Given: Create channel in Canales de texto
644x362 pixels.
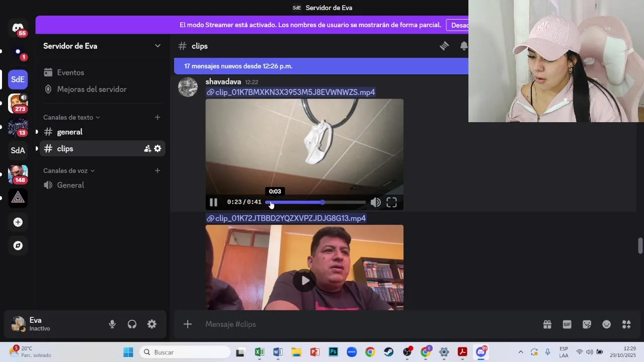Looking at the screenshot, I should pyautogui.click(x=157, y=117).
